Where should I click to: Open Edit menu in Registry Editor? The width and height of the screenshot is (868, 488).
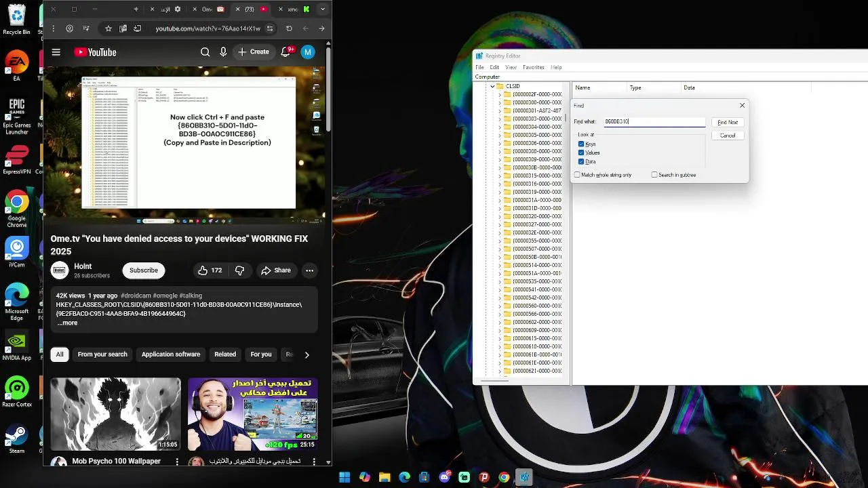494,67
